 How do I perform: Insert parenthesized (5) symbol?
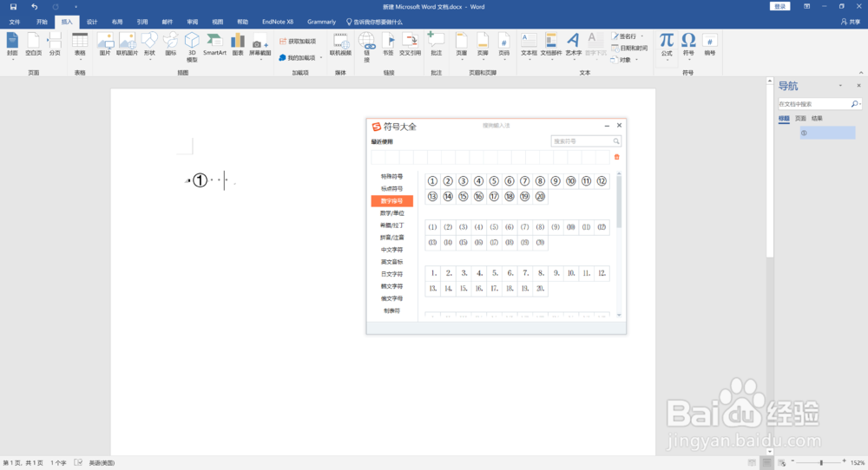494,226
